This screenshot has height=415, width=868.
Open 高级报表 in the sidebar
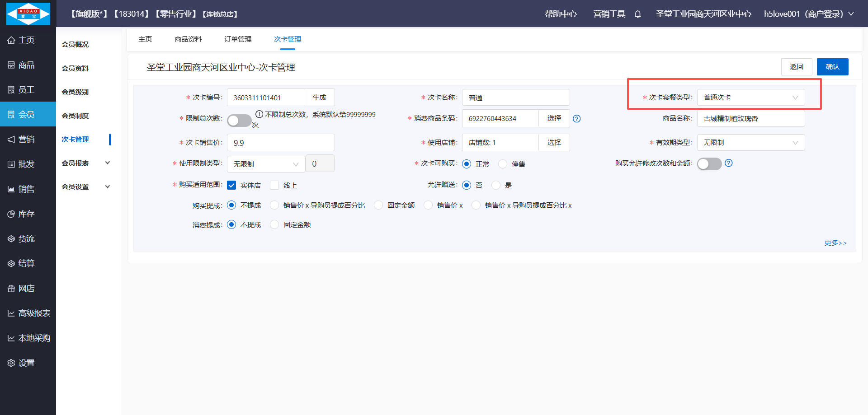[x=28, y=313]
